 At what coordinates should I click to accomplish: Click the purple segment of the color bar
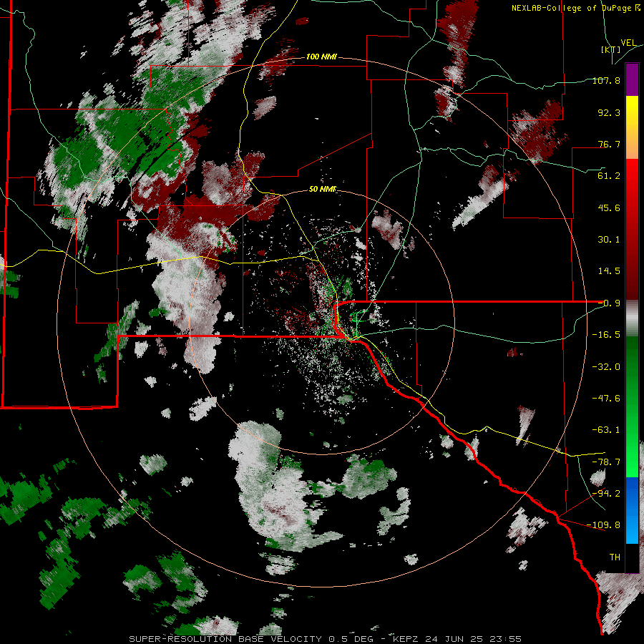[x=632, y=79]
